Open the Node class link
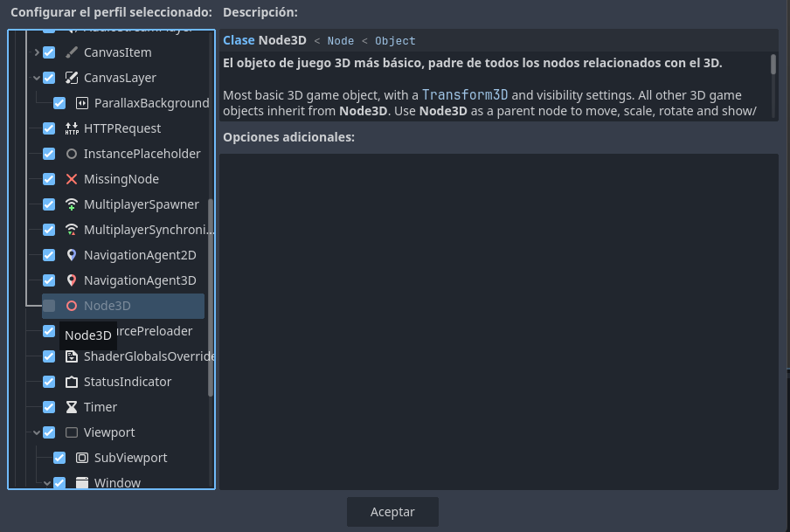The image size is (790, 532). (341, 41)
